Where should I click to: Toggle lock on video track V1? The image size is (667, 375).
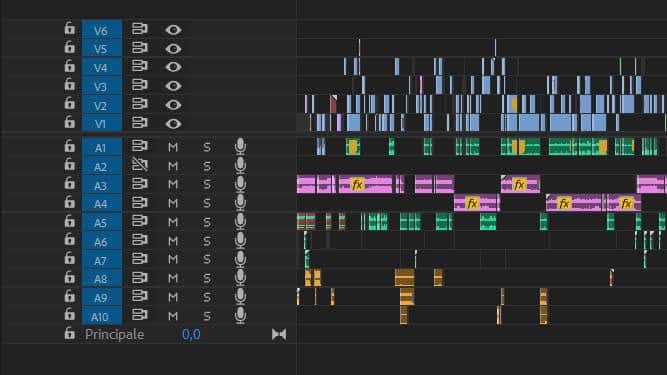(69, 122)
